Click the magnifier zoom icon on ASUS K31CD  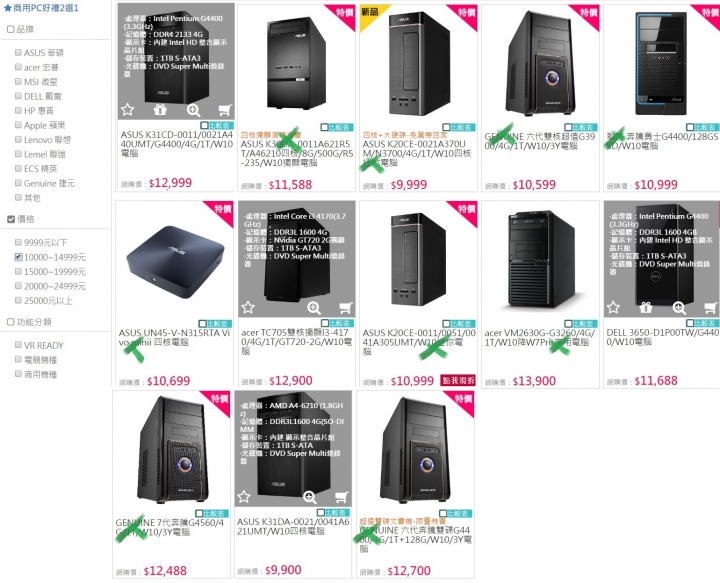pos(193,110)
